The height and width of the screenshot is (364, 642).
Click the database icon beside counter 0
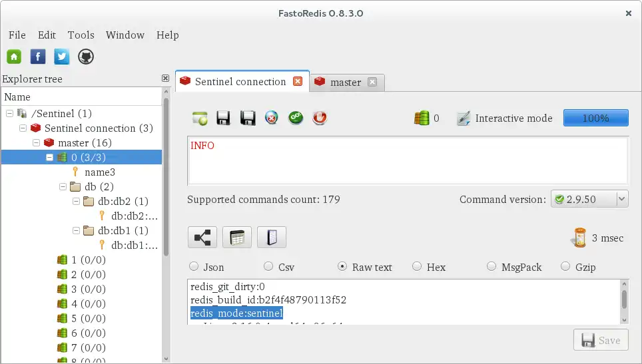click(422, 118)
